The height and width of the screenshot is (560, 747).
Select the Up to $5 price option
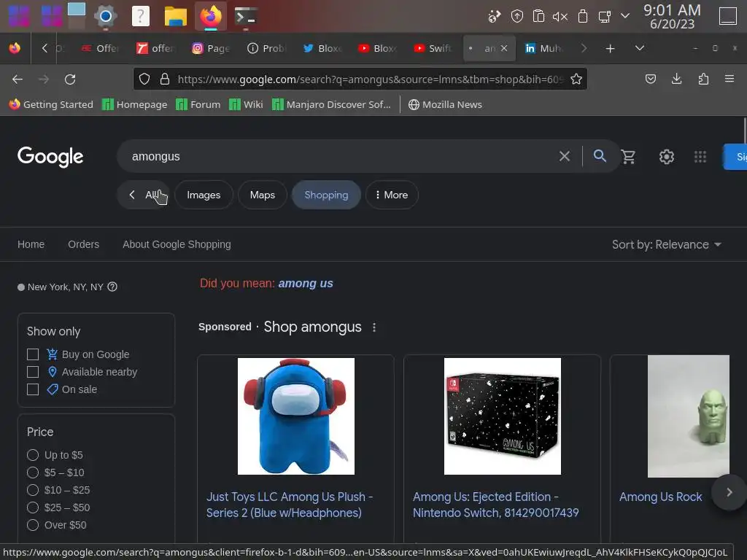coord(33,455)
